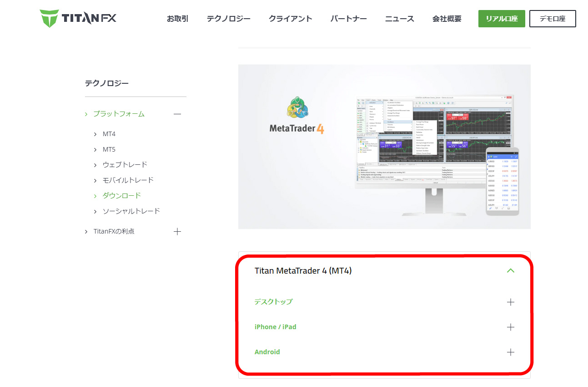Image resolution: width=588 pixels, height=387 pixels.
Task: Click the iPhone / iPad label
Action: coord(276,327)
